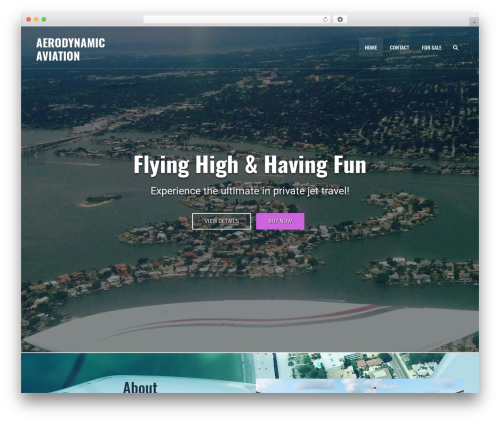Close the window with the red button
Image resolution: width=500 pixels, height=423 pixels.
(x=29, y=19)
